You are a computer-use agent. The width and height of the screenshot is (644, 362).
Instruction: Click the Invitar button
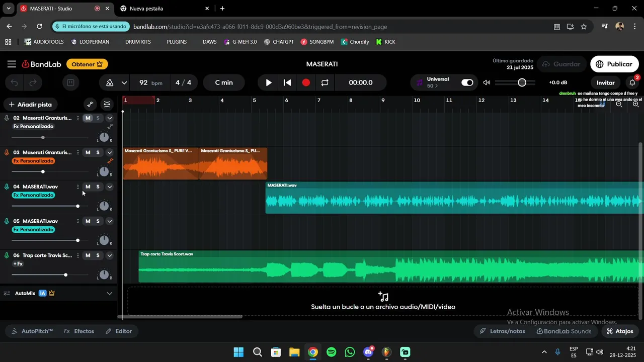pos(606,83)
